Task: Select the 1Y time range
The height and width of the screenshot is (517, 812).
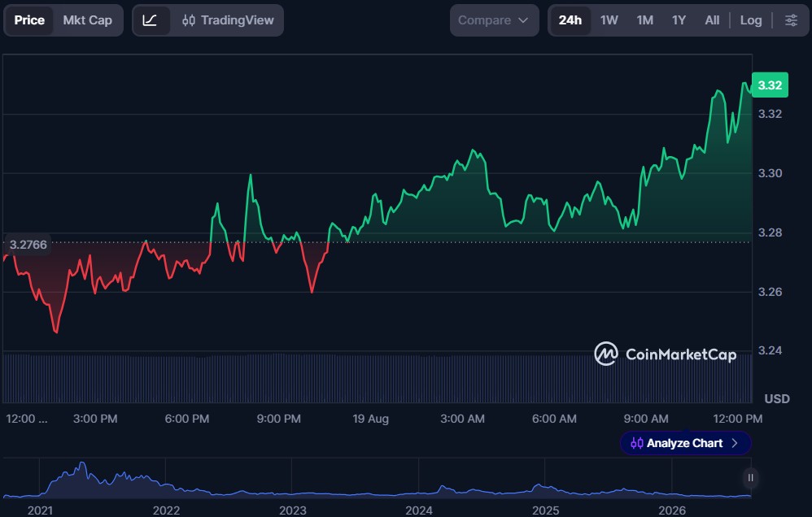Action: click(679, 20)
